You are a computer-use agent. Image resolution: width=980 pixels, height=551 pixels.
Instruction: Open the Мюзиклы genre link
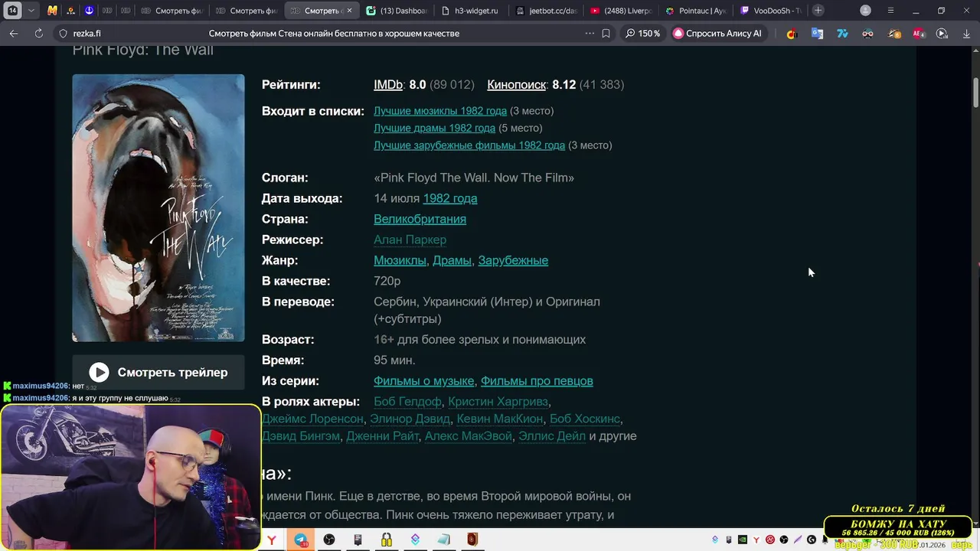[400, 260]
